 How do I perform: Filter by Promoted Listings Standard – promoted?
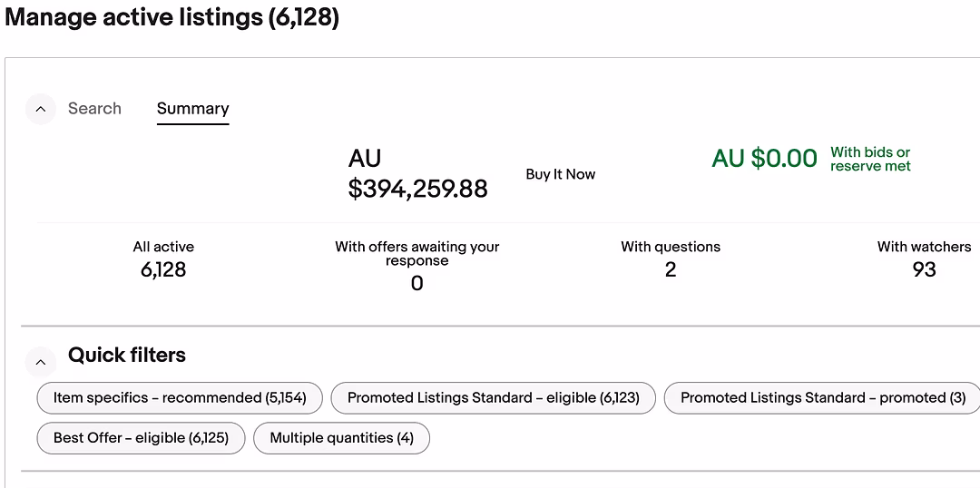[822, 398]
